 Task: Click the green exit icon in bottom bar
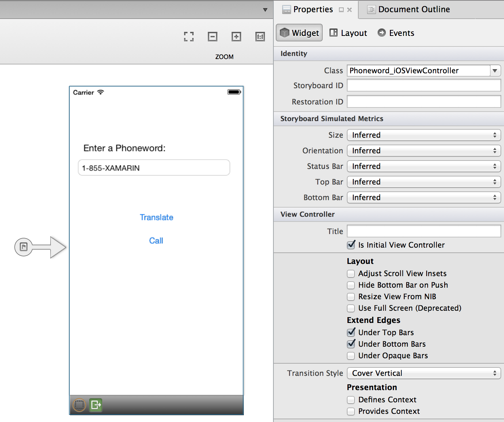(x=96, y=405)
